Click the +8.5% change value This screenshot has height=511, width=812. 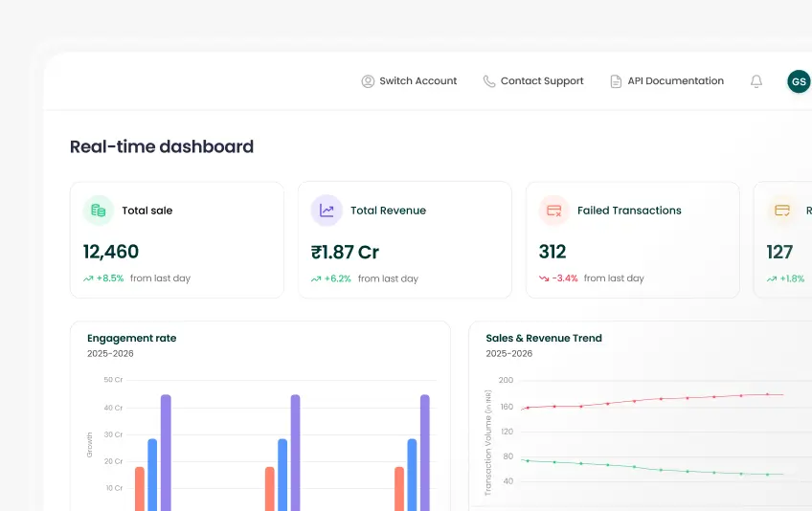pos(110,278)
